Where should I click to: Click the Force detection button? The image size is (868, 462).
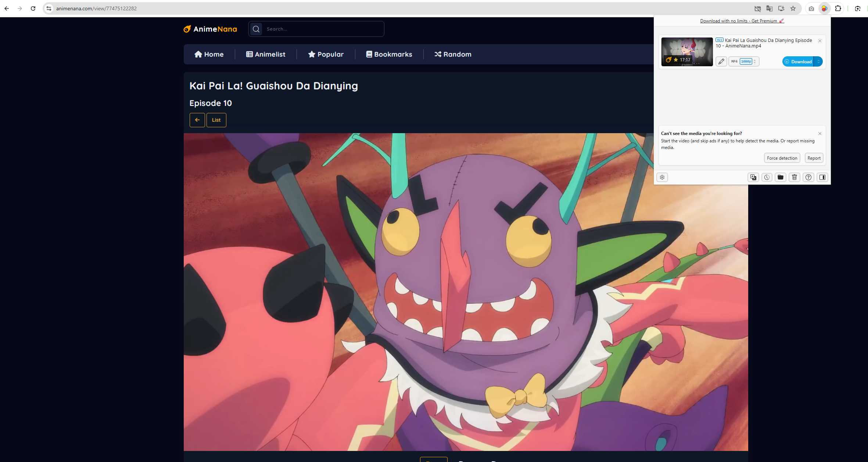click(x=782, y=158)
